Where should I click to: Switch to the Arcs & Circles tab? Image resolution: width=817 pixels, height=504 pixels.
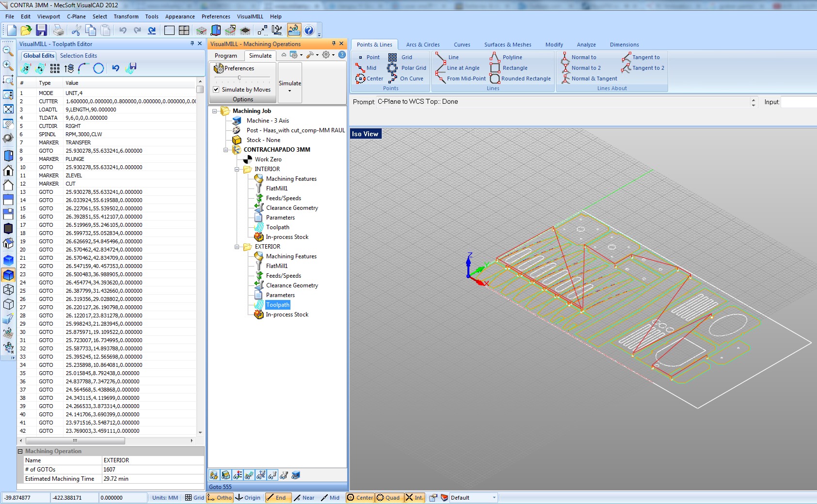click(422, 45)
